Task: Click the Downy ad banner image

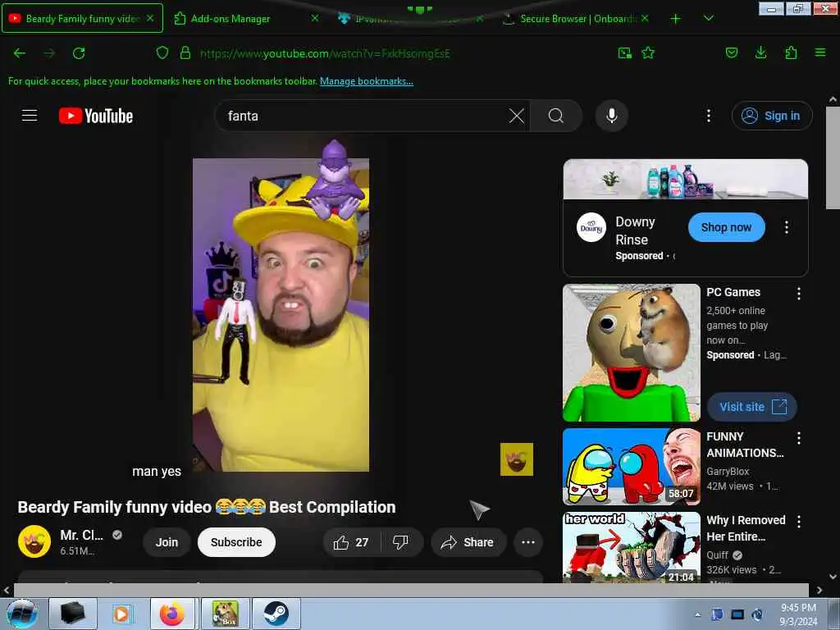Action: pyautogui.click(x=686, y=179)
